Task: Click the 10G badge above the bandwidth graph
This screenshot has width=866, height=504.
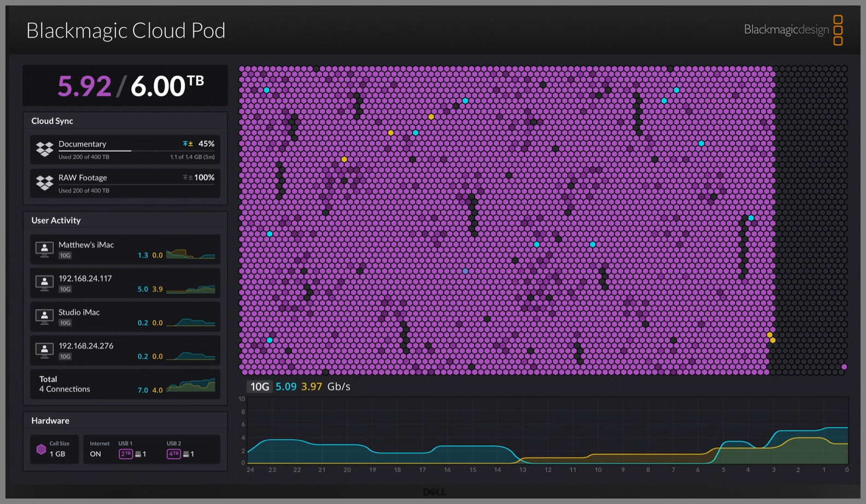Action: (260, 386)
